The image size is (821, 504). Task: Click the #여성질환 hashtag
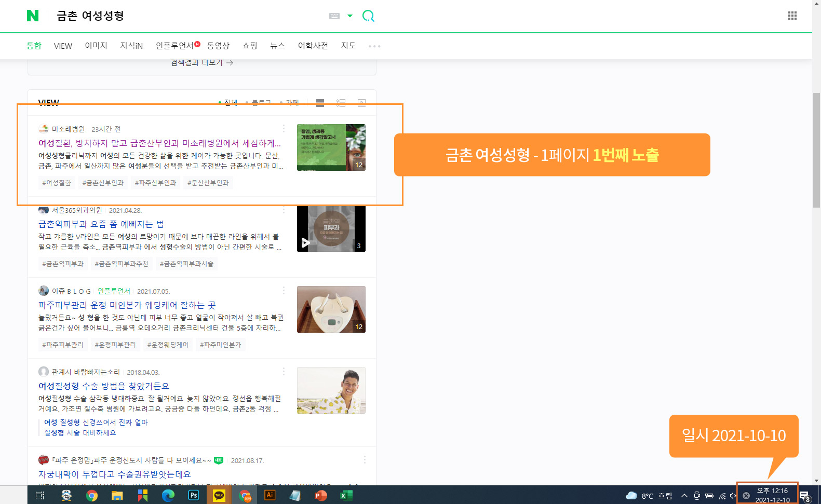click(57, 183)
